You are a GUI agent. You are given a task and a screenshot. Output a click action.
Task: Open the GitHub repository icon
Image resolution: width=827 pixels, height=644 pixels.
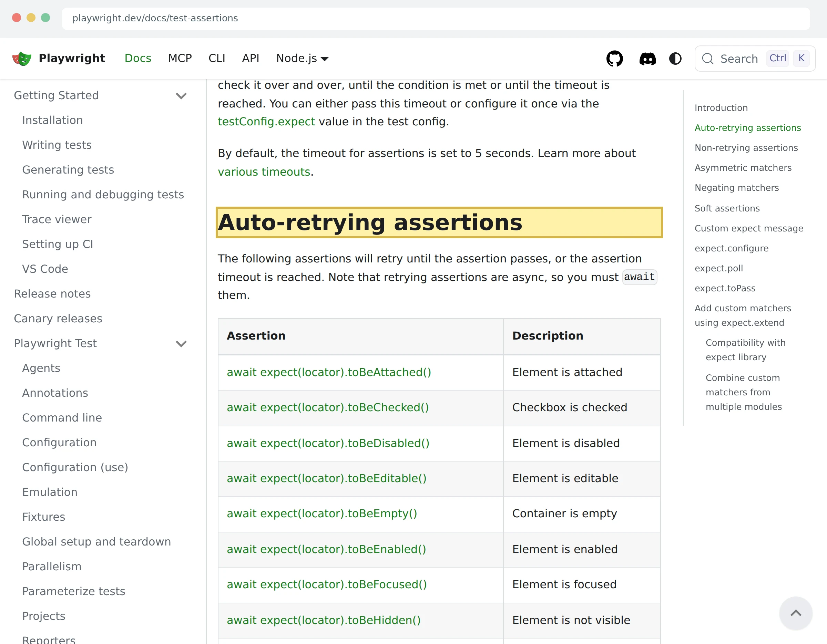click(615, 59)
